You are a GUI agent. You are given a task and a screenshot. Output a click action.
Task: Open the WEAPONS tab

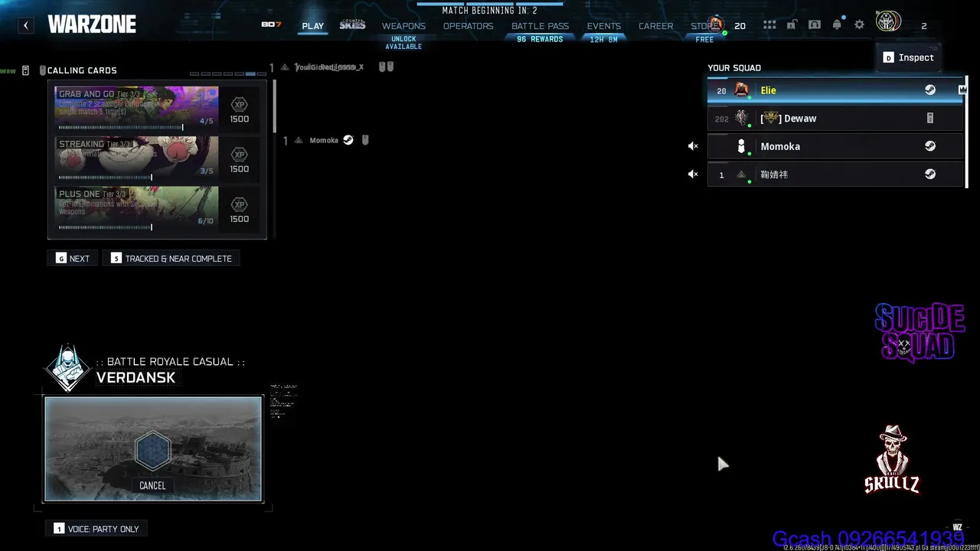(403, 26)
